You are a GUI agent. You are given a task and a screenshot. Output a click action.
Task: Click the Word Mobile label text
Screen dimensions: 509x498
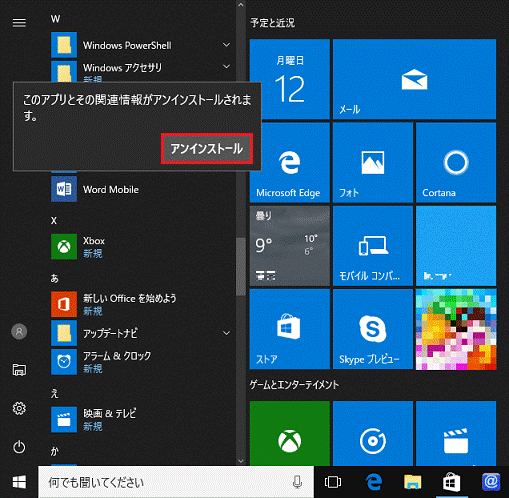111,189
